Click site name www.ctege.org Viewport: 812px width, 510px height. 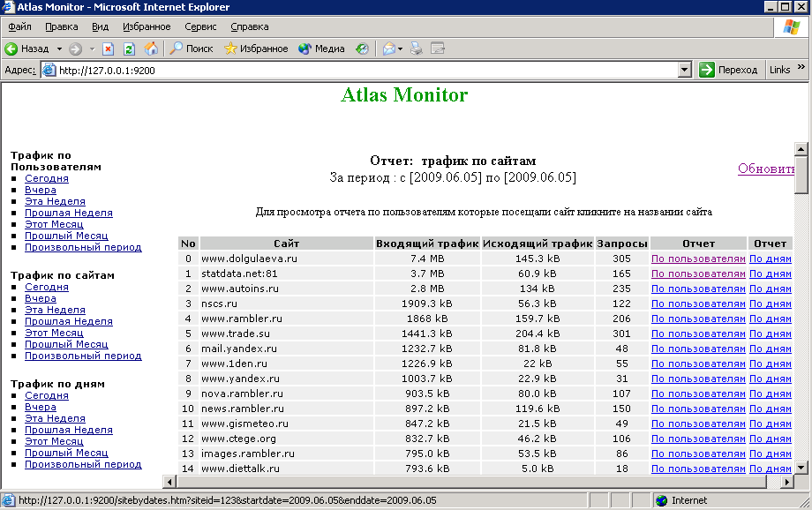pos(238,439)
